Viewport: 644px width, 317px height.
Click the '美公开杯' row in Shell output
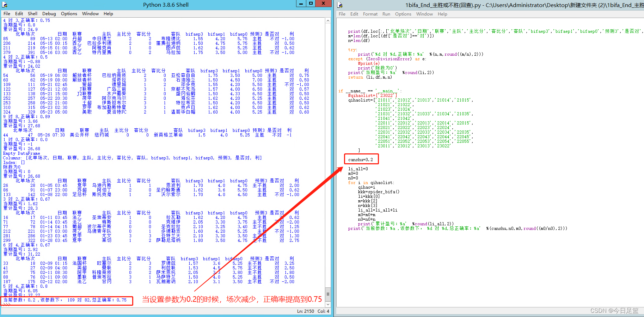[147, 135]
